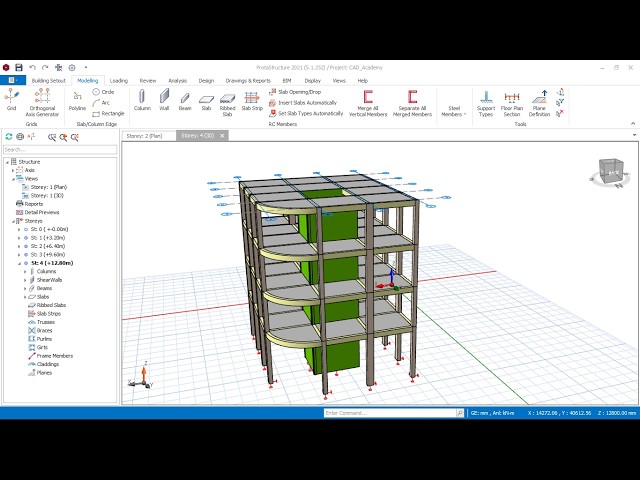Screen dimensions: 640x480
Task: Select the Polyline tool
Action: pyautogui.click(x=77, y=101)
